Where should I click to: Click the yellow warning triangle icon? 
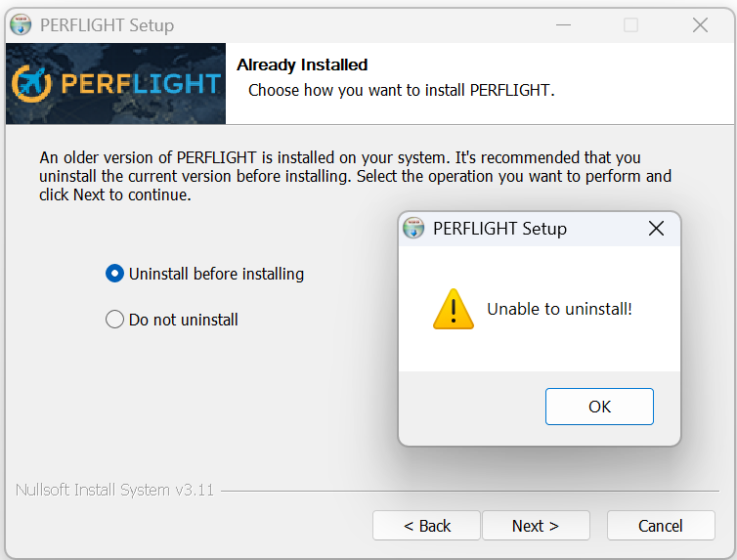454,309
